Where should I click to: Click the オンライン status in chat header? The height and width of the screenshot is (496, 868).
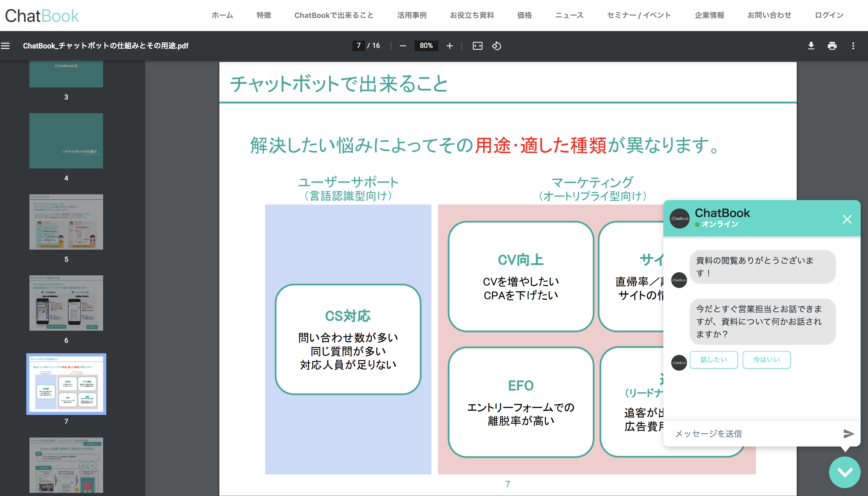pyautogui.click(x=716, y=224)
